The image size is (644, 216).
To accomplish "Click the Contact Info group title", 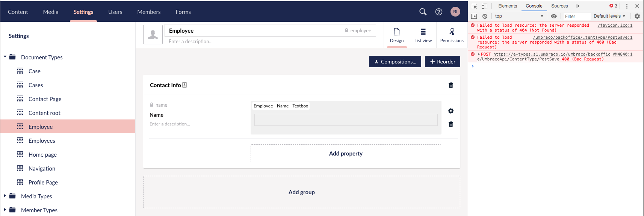I will pyautogui.click(x=165, y=85).
